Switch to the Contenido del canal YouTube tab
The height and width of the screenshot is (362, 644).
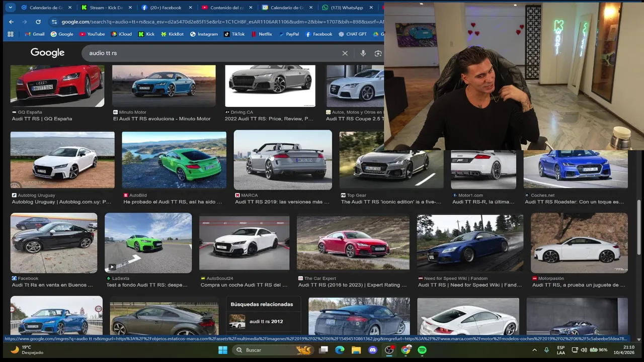tap(226, 8)
